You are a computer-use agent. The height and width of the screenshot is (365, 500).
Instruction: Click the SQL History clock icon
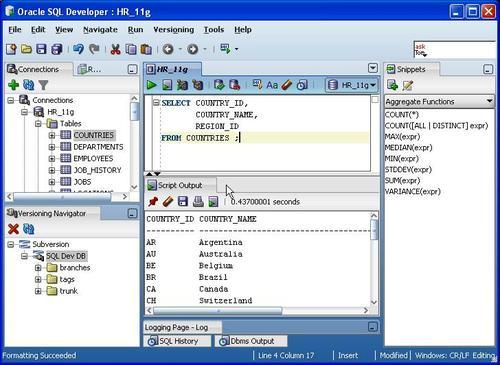[302, 85]
